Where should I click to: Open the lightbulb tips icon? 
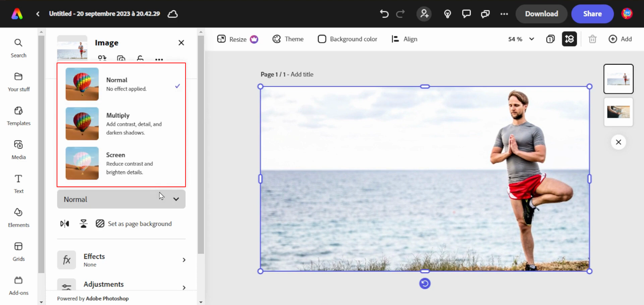pyautogui.click(x=447, y=14)
